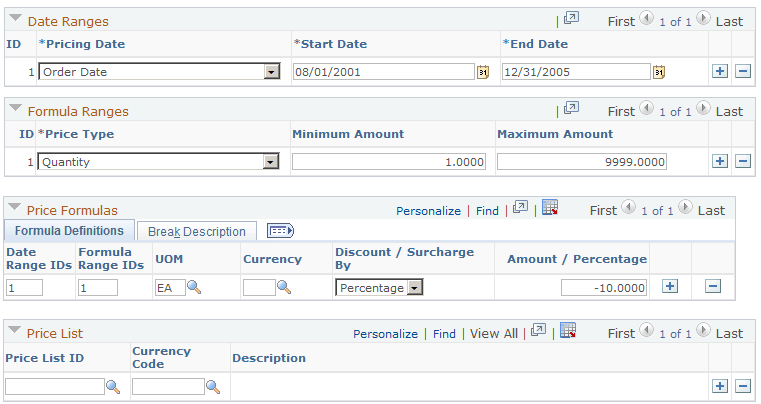Go to next row in Date Ranges
The image size is (761, 404).
click(703, 18)
